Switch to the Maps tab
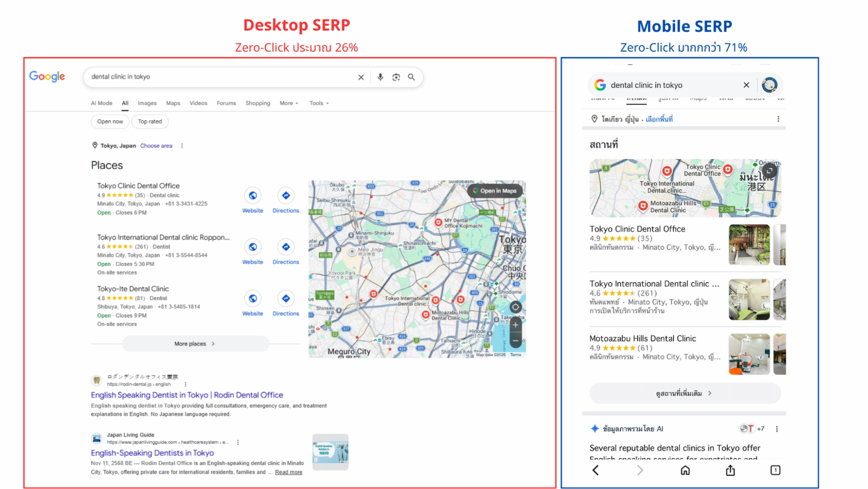The width and height of the screenshot is (868, 489). [x=173, y=103]
